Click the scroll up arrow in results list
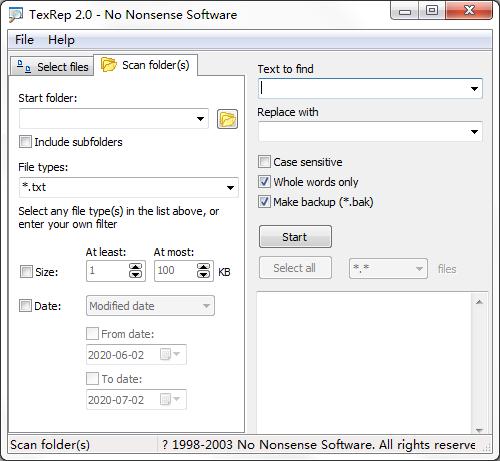The image size is (500, 461). [479, 302]
